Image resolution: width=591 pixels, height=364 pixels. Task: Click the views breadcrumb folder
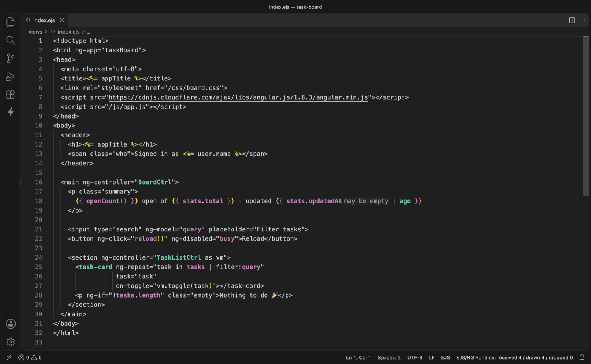(x=35, y=32)
